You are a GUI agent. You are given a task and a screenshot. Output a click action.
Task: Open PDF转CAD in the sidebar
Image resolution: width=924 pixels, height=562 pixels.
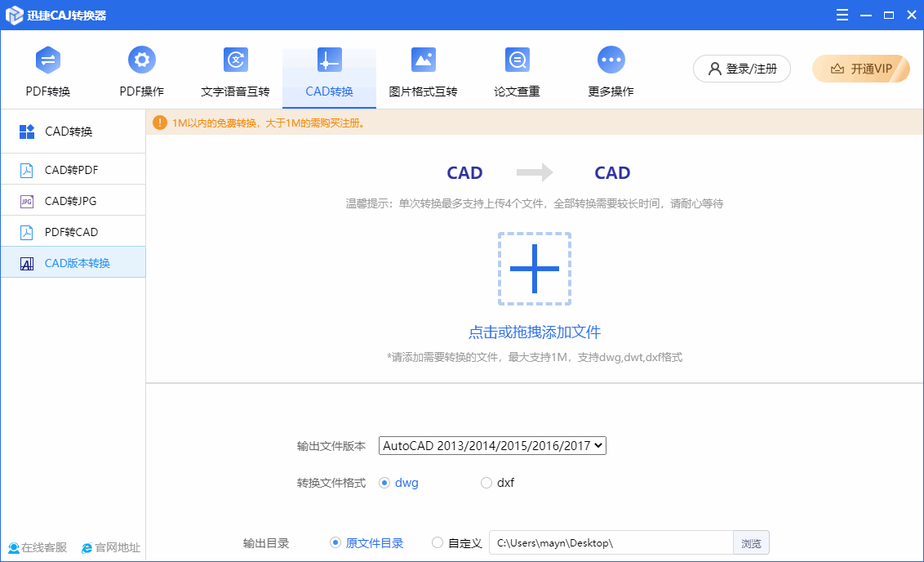click(x=73, y=232)
